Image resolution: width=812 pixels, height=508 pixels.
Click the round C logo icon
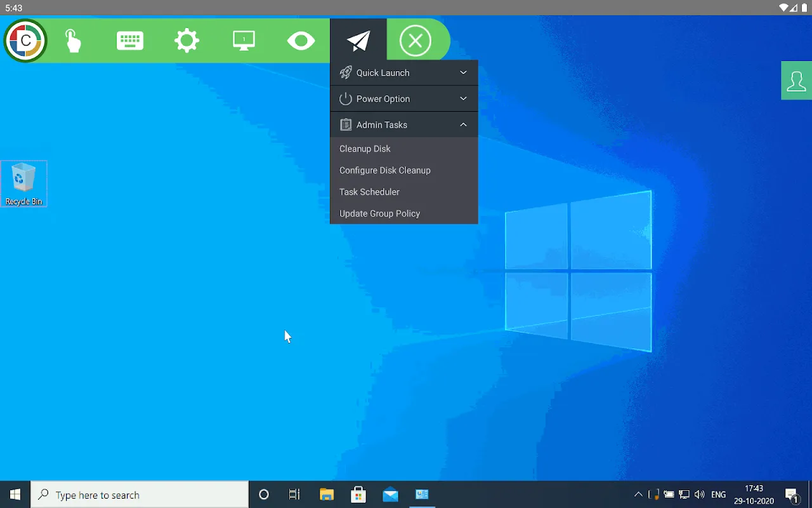(x=25, y=41)
